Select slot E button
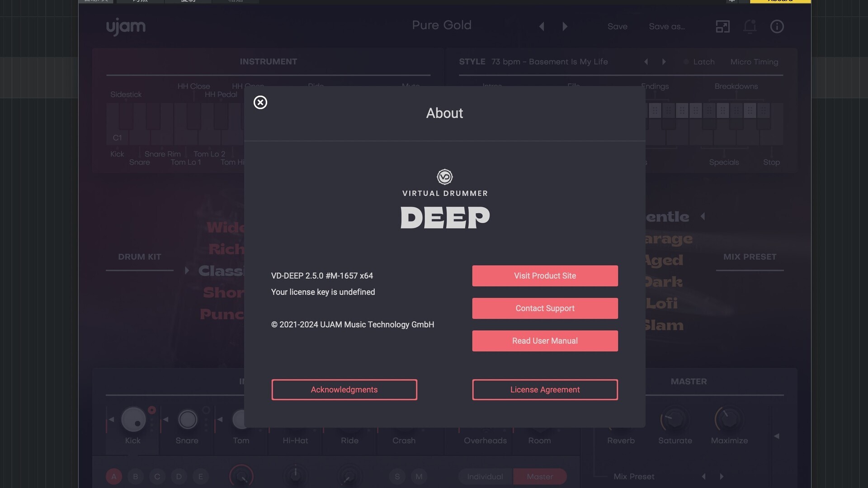Image resolution: width=868 pixels, height=488 pixels. (201, 476)
